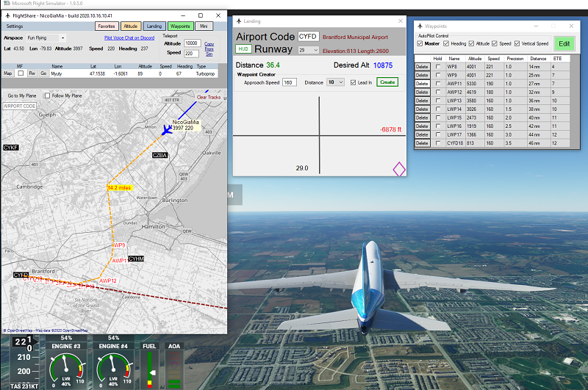588x390 pixels.
Task: Click the Teleport Altitude input field
Action: pyautogui.click(x=193, y=43)
